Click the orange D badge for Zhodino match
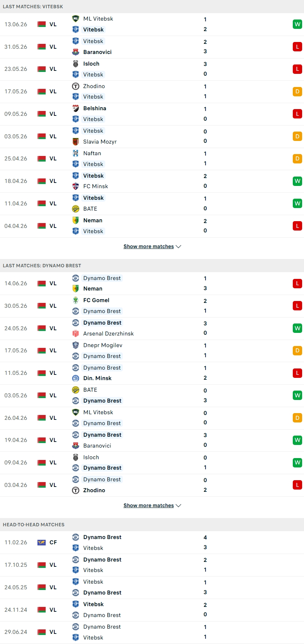 297,91
